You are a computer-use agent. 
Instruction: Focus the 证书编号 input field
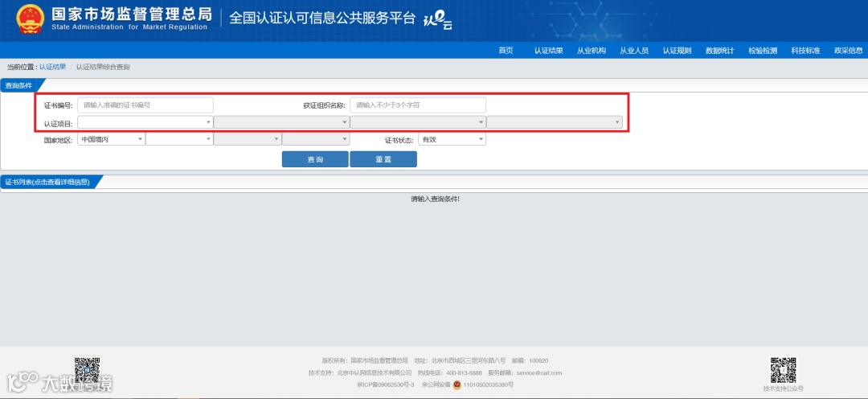[145, 105]
